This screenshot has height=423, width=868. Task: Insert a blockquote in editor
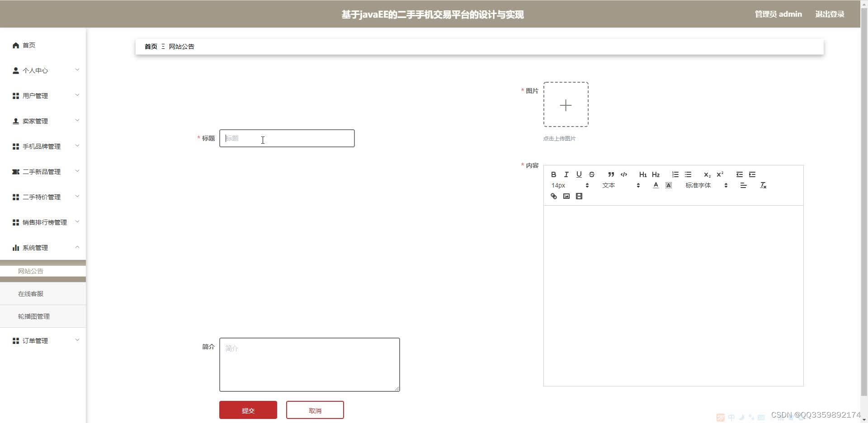tap(611, 174)
